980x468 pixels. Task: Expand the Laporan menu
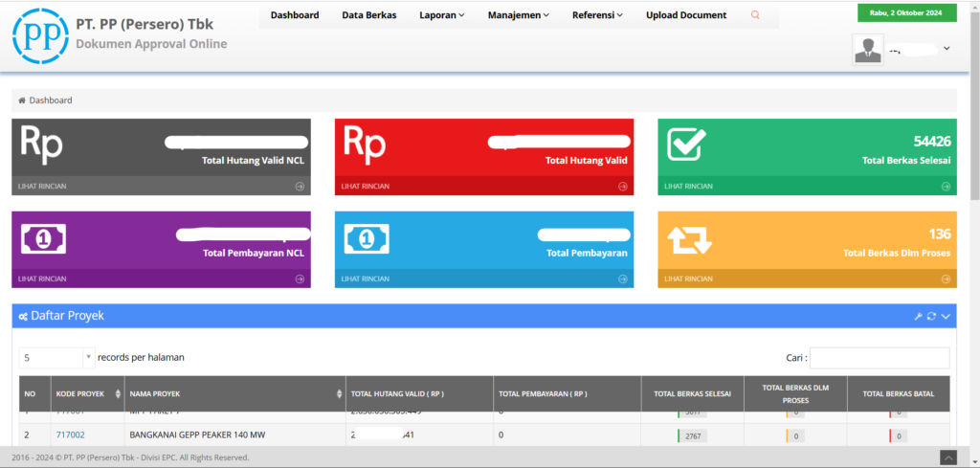tap(441, 15)
